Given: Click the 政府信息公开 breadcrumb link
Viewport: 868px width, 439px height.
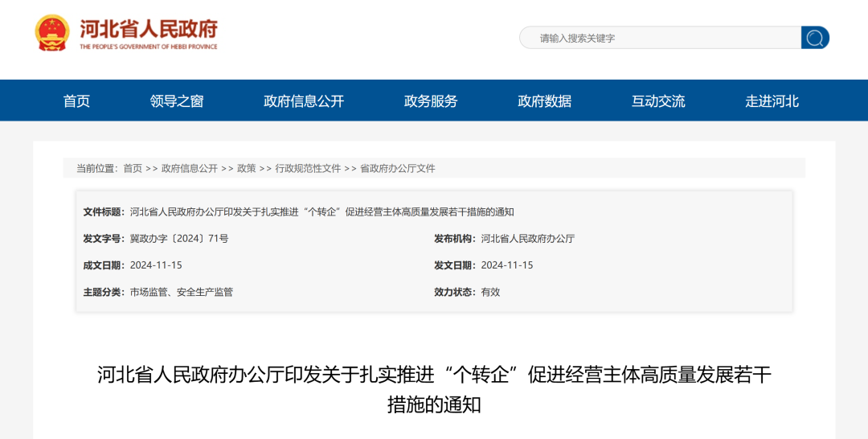Looking at the screenshot, I should click(x=190, y=168).
